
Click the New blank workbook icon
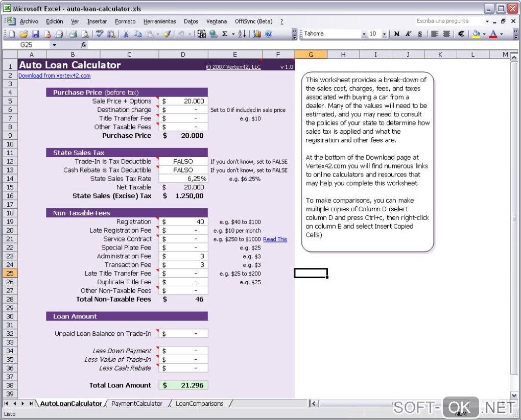click(x=12, y=34)
